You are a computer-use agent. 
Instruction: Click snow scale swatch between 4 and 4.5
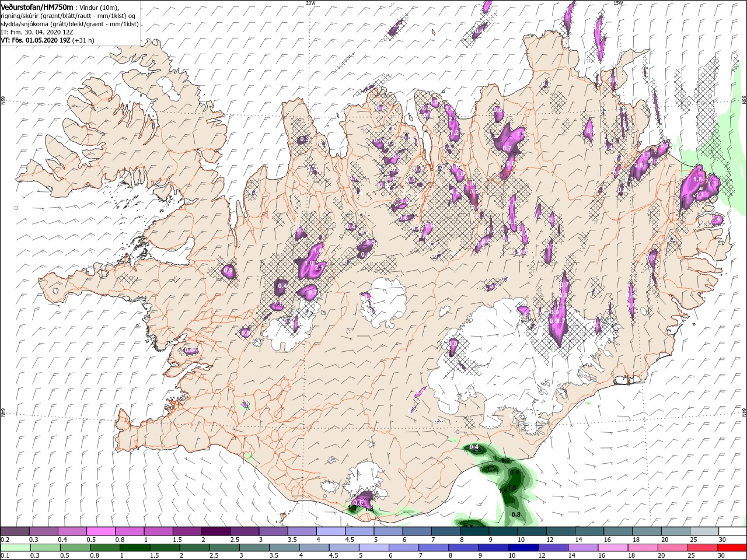click(x=330, y=531)
